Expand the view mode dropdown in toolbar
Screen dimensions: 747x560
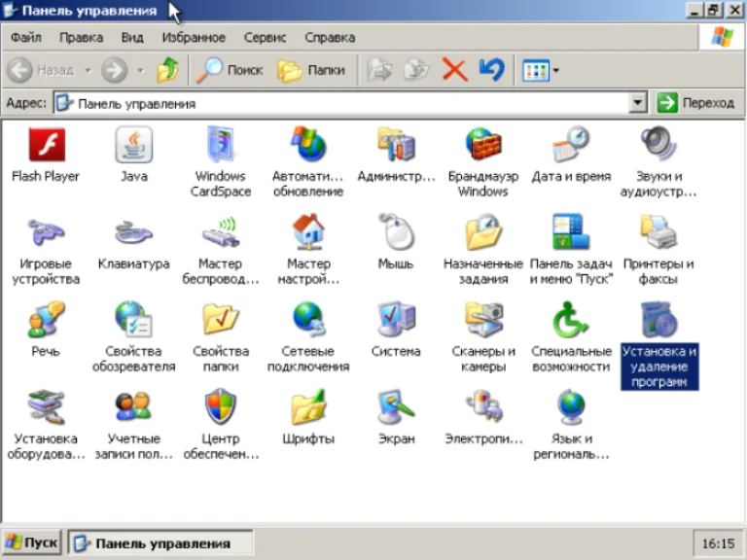pyautogui.click(x=555, y=71)
